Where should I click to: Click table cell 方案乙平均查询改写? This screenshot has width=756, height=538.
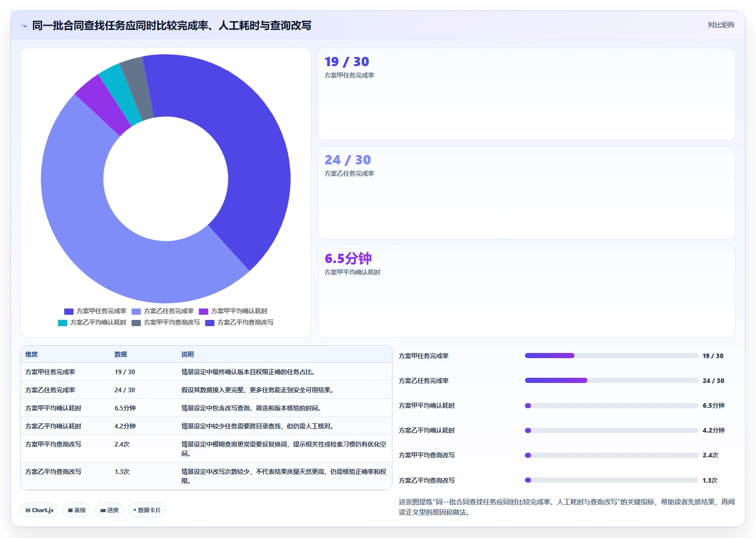(53, 472)
